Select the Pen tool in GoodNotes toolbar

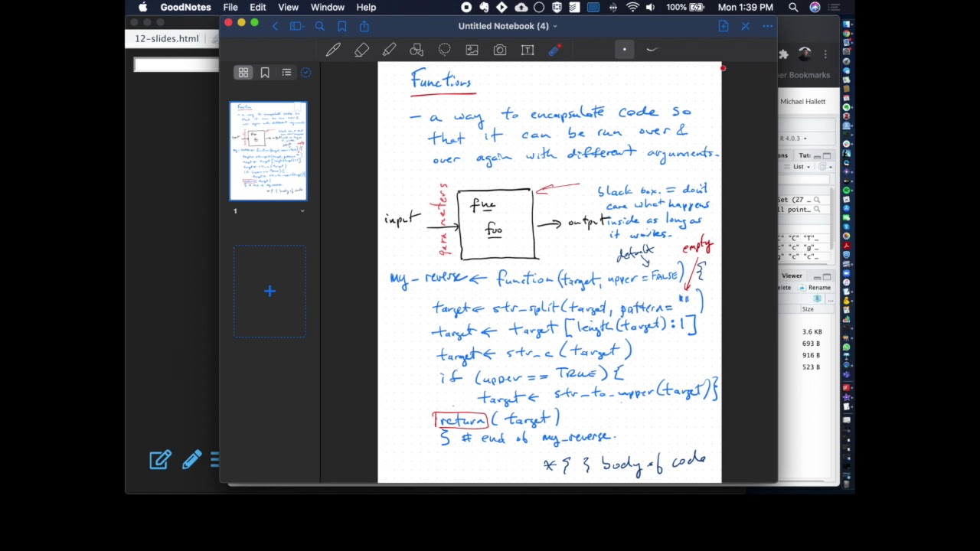tap(333, 50)
